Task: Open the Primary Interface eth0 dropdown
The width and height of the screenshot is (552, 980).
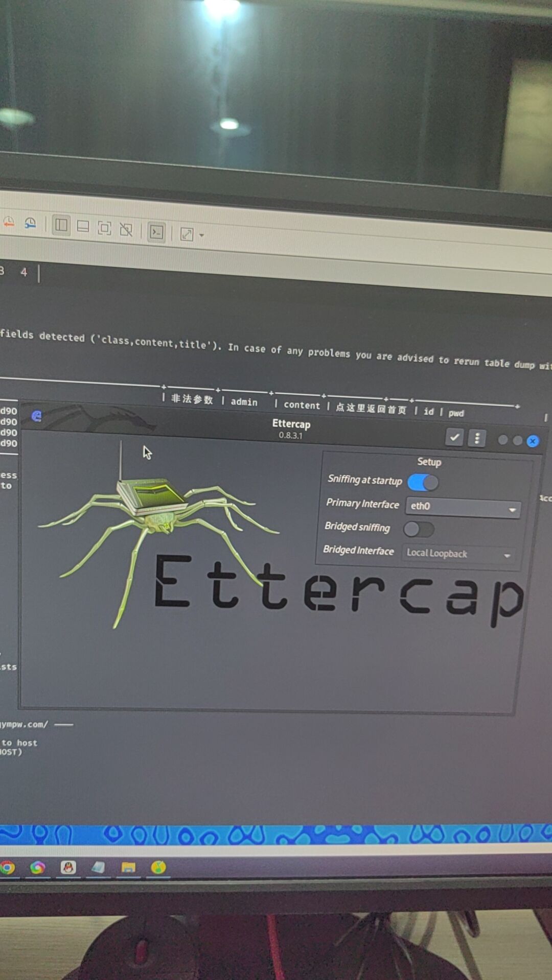Action: coord(463,507)
